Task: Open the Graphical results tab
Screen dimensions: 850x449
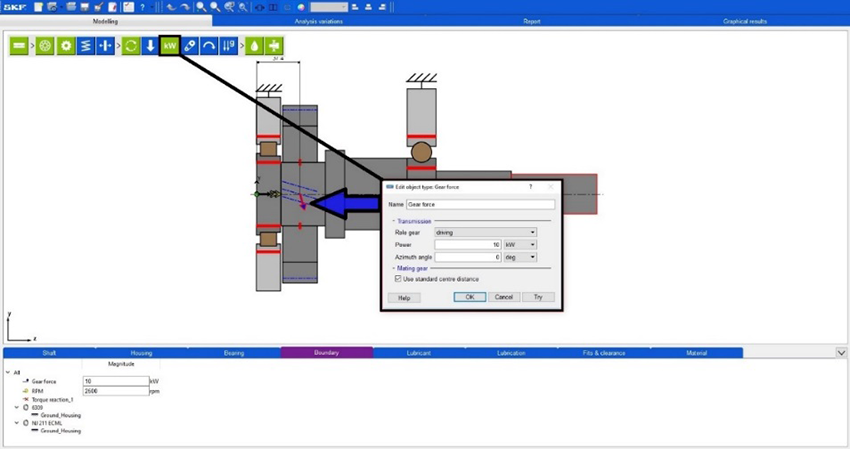Action: [744, 21]
